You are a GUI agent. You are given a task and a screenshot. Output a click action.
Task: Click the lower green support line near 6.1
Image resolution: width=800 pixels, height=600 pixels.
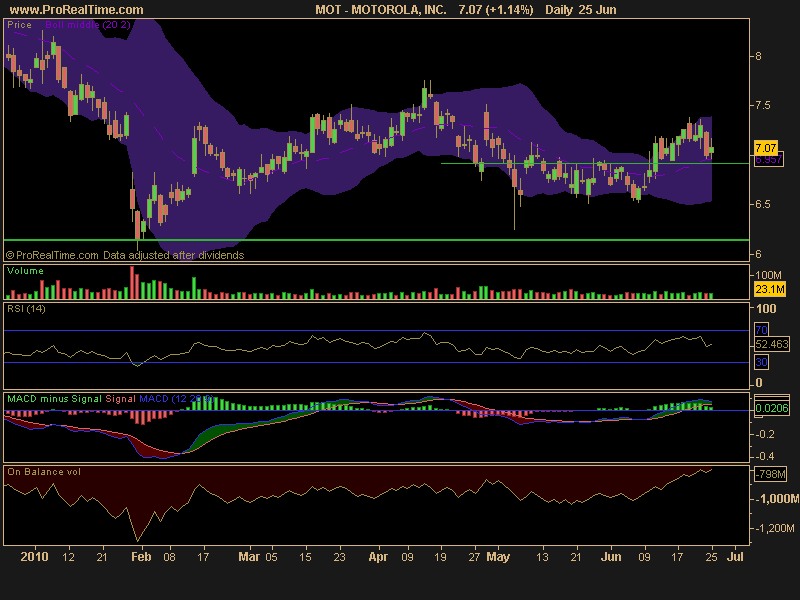pyautogui.click(x=377, y=239)
